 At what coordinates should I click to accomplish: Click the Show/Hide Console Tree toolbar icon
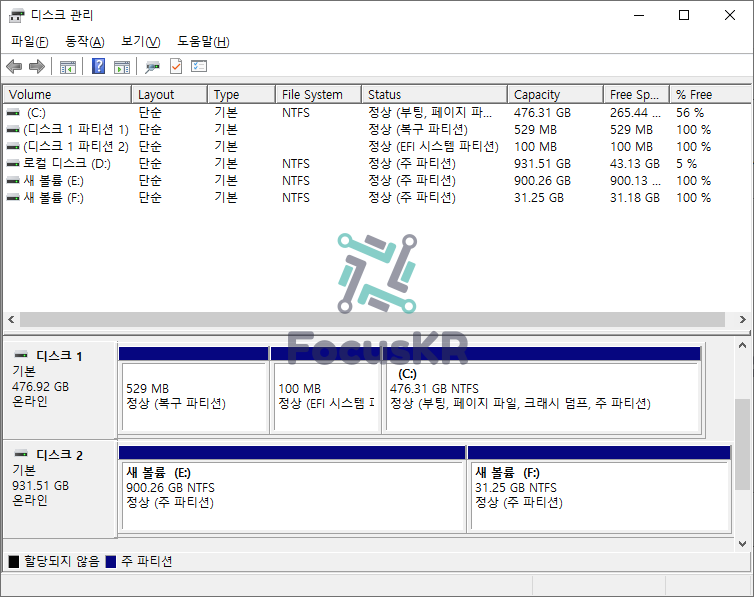pyautogui.click(x=68, y=67)
